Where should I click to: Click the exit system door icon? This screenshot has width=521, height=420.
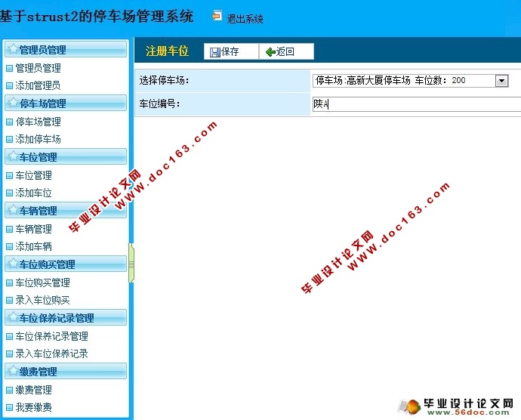217,16
